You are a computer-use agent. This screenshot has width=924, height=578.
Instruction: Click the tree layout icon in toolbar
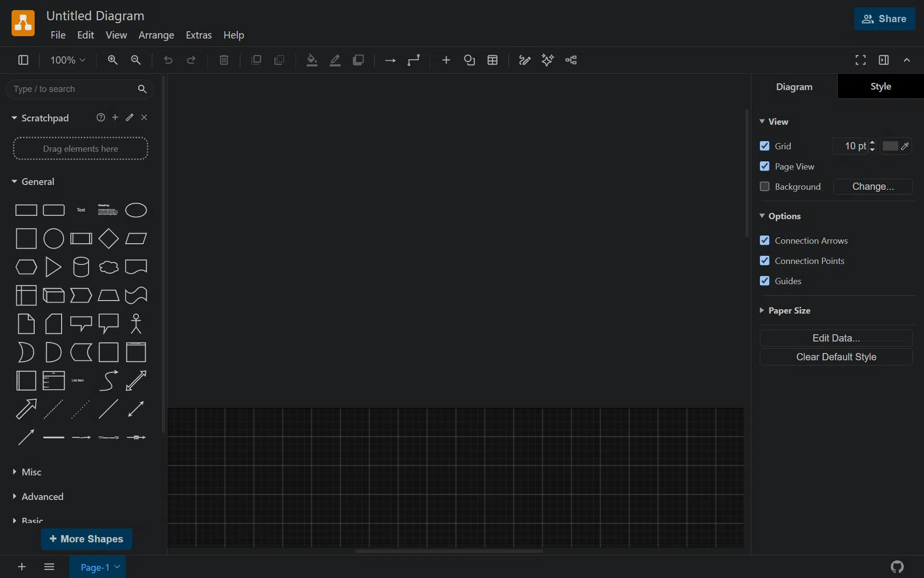point(571,60)
